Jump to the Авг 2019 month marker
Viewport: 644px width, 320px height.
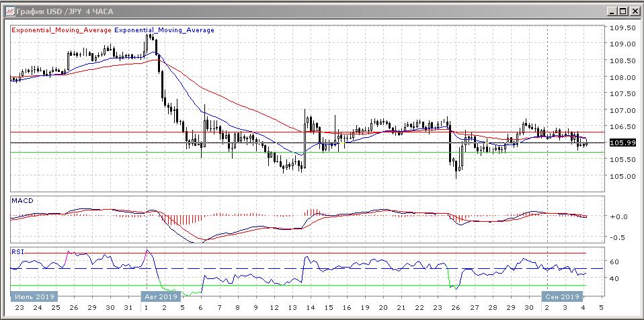[x=160, y=296]
